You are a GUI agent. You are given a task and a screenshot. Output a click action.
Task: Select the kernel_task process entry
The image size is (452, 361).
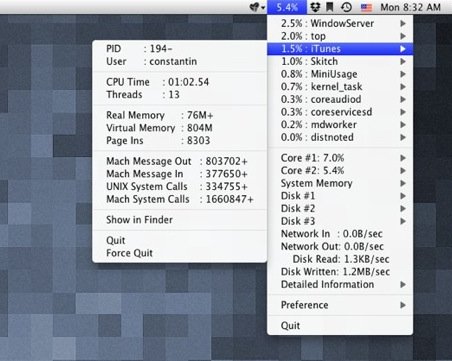(340, 87)
